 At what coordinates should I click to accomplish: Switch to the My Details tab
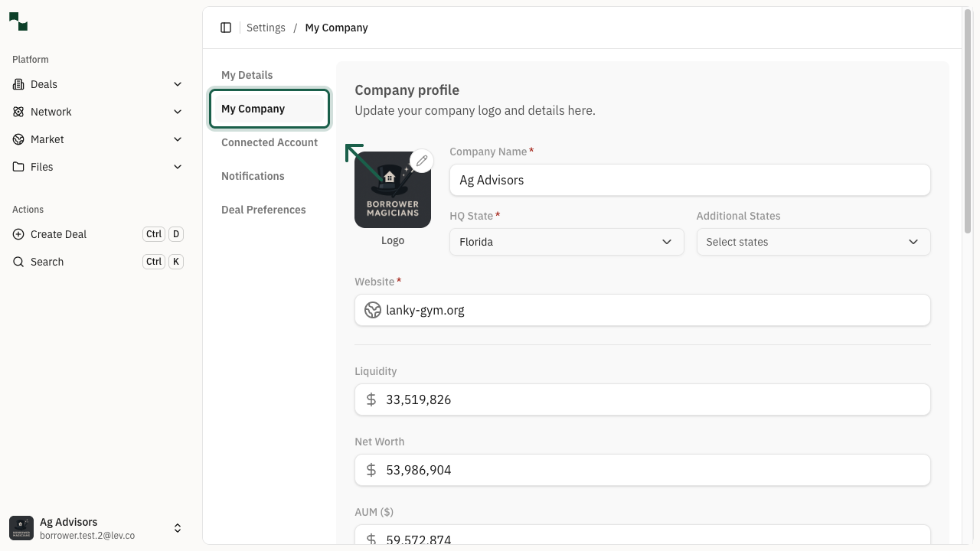coord(247,75)
